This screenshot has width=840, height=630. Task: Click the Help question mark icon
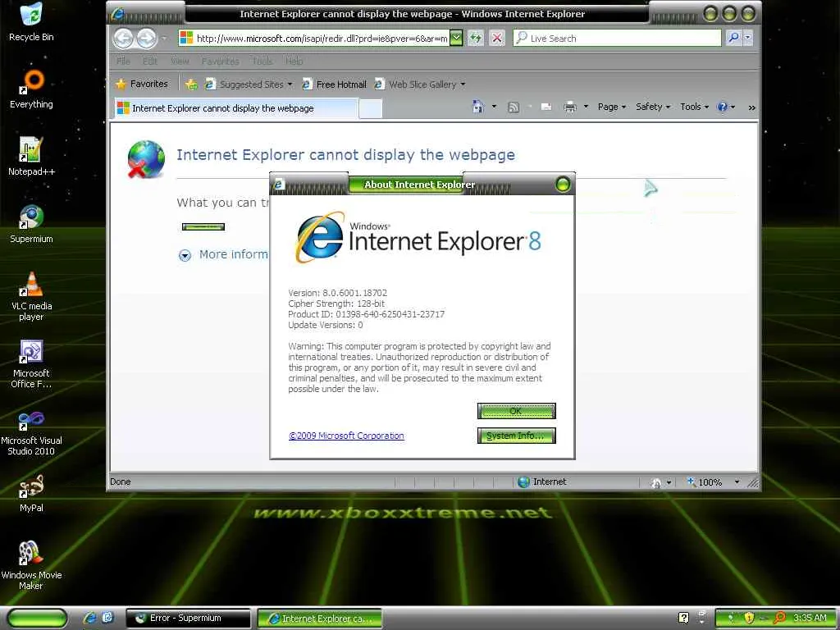pyautogui.click(x=722, y=107)
